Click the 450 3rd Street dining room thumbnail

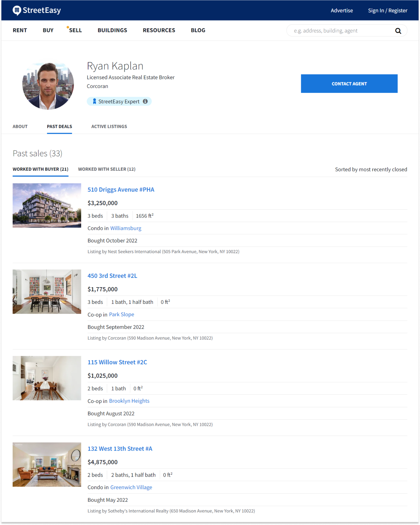pyautogui.click(x=47, y=292)
